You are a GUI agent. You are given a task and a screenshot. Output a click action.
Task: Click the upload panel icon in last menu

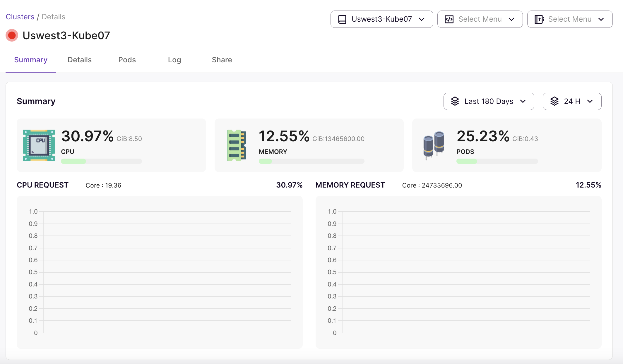click(x=539, y=19)
